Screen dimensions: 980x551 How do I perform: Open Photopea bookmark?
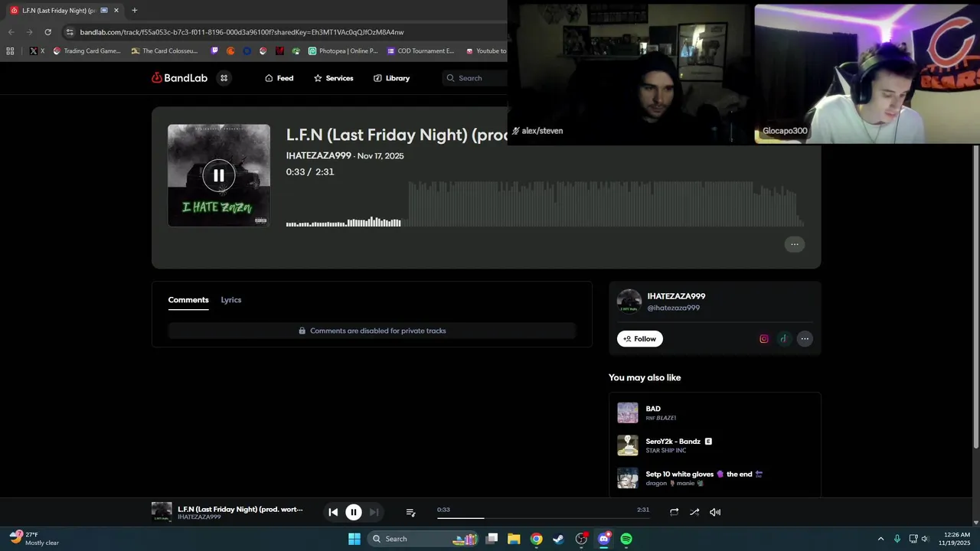(x=343, y=51)
